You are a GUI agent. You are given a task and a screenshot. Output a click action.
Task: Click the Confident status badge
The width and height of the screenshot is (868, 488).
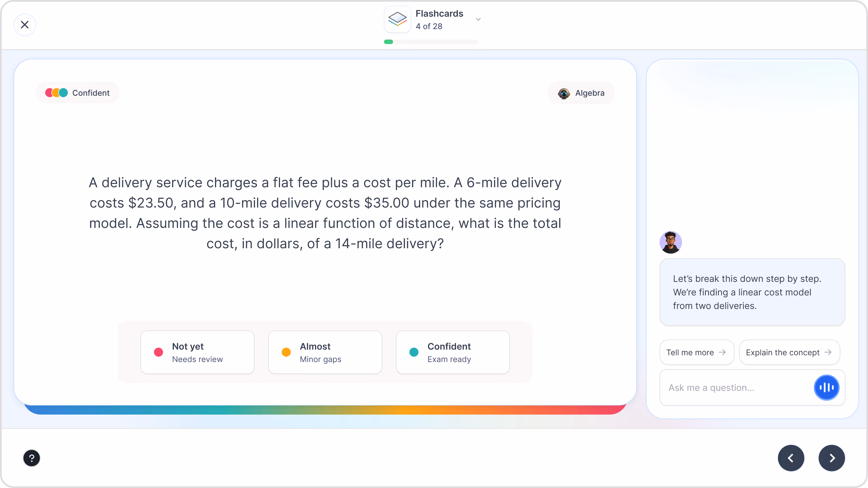(x=77, y=93)
